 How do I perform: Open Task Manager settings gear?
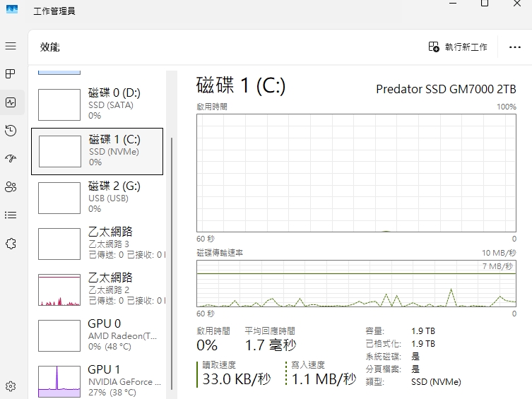click(11, 386)
